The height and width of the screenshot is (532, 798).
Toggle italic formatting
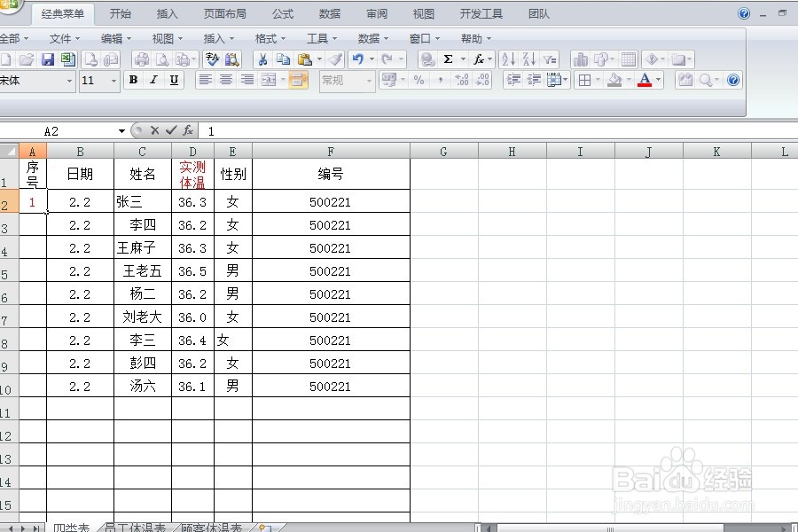click(153, 80)
